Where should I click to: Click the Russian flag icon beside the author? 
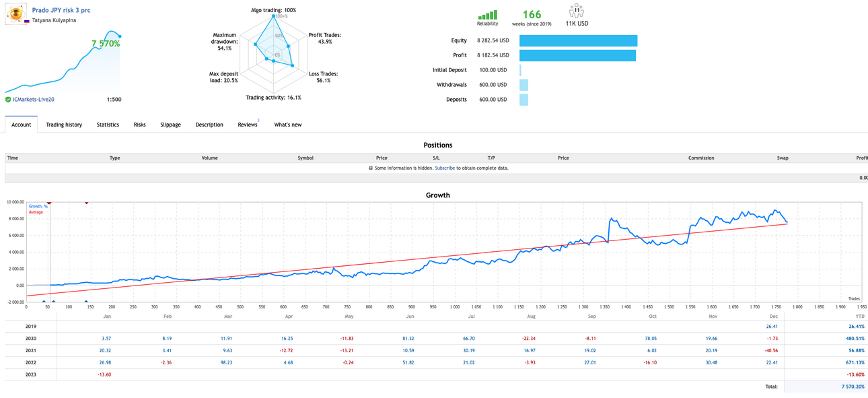27,21
